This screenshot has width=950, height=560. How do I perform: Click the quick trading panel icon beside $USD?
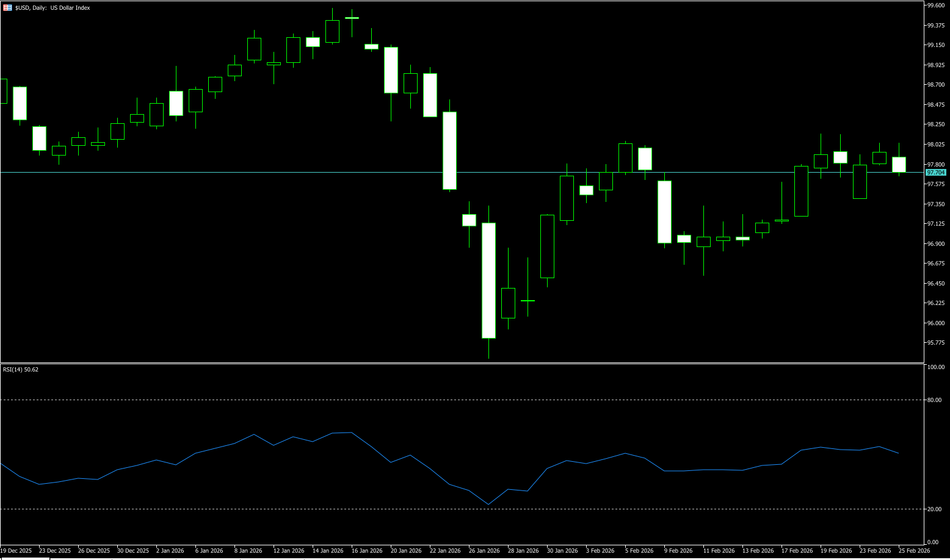click(x=7, y=8)
